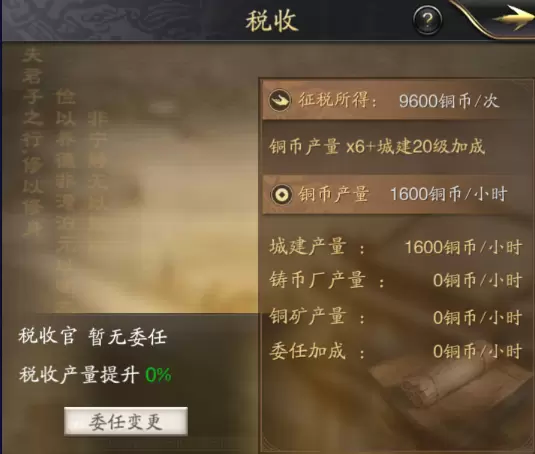The image size is (535, 454).
Task: Select the 铜币产量 1600铜币/小时 header row
Action: coord(397,195)
